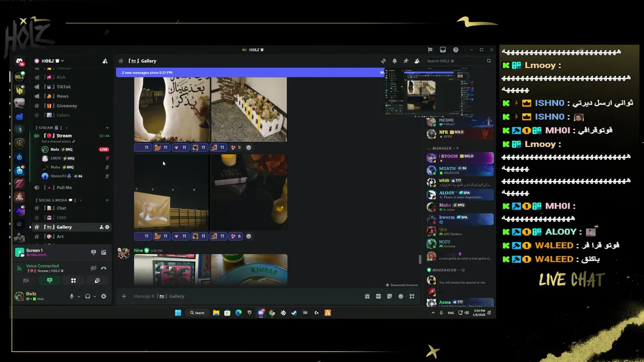Viewport: 644px width, 362px height.
Task: Add channel to STREAM category
Action: click(107, 128)
